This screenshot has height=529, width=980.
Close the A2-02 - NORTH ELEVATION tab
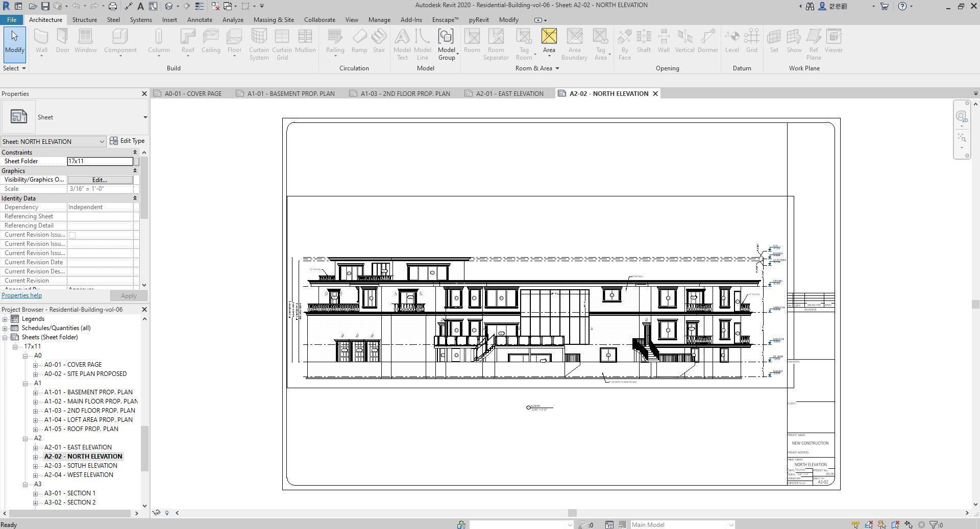[x=655, y=94]
